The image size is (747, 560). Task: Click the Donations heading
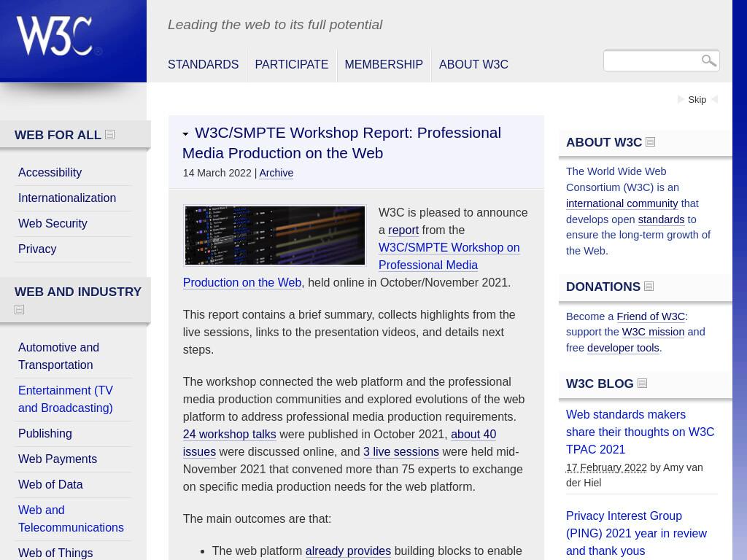tap(603, 287)
